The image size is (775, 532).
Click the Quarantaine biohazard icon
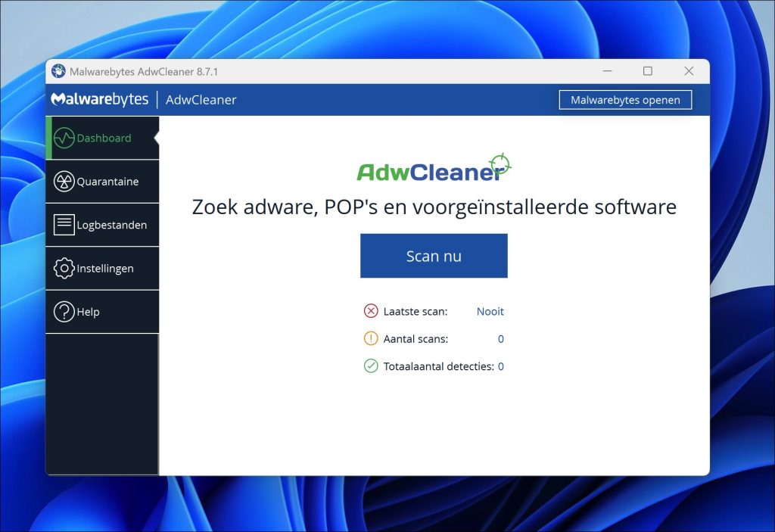(64, 181)
